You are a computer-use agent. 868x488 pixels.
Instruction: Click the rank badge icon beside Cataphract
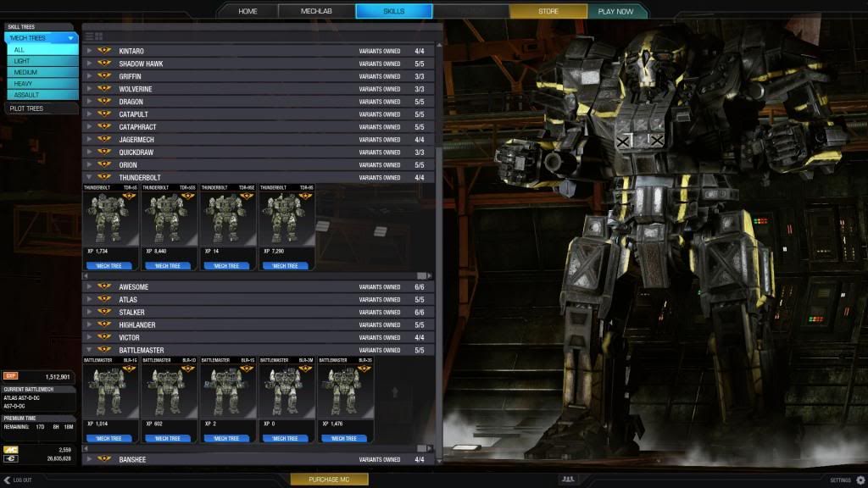104,127
